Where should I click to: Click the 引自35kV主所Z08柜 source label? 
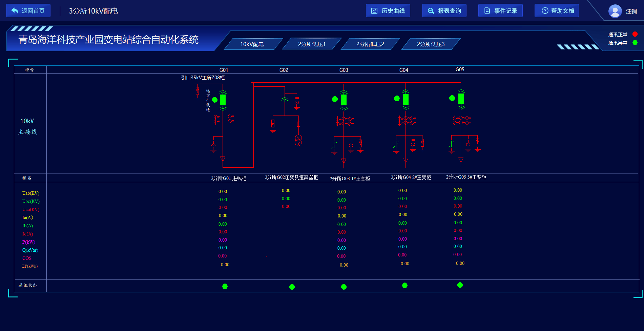pos(203,78)
